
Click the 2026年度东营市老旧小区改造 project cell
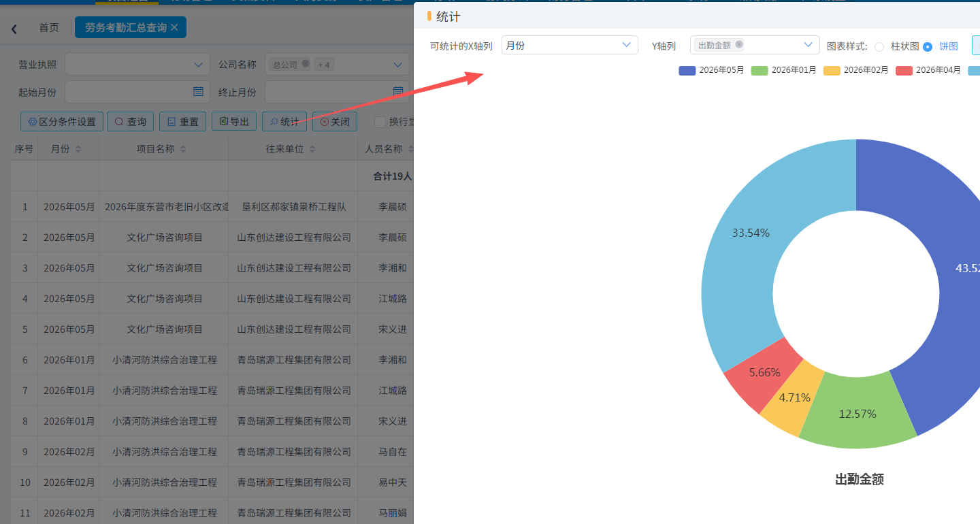point(164,206)
